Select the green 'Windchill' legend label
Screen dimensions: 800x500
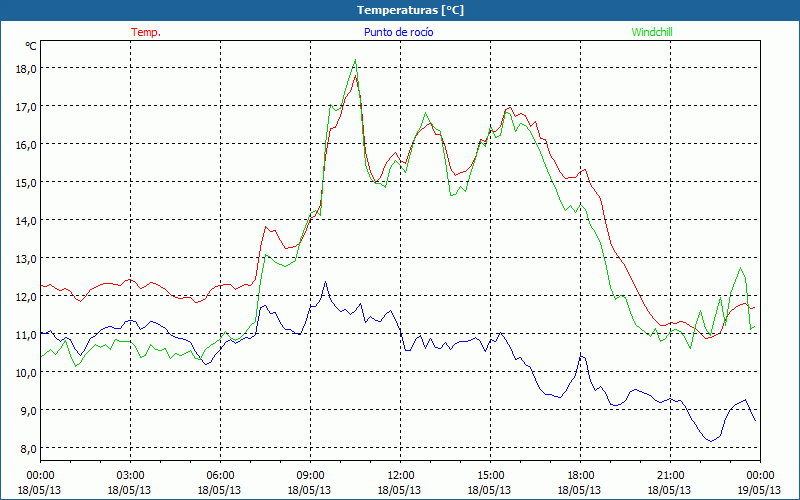coord(652,32)
